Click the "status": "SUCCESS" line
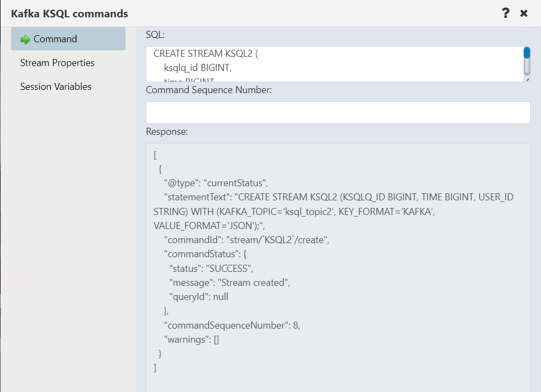 click(x=211, y=269)
